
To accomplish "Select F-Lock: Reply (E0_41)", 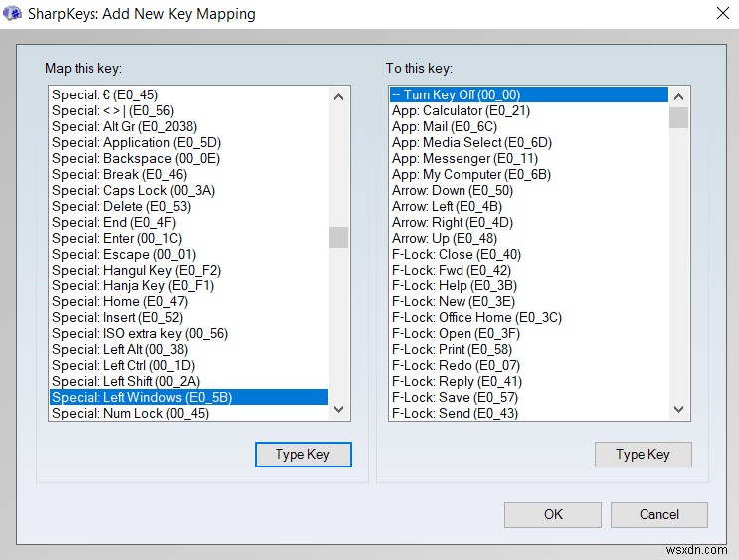I will tap(529, 381).
